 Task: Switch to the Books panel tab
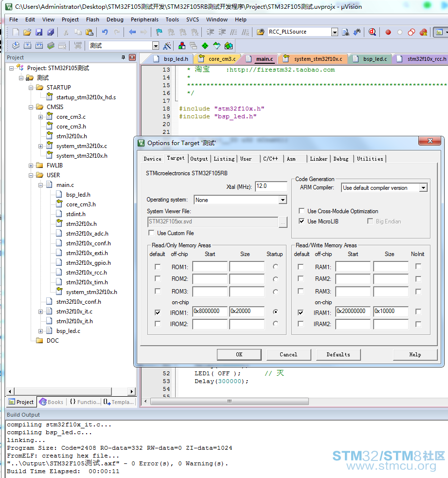point(52,402)
